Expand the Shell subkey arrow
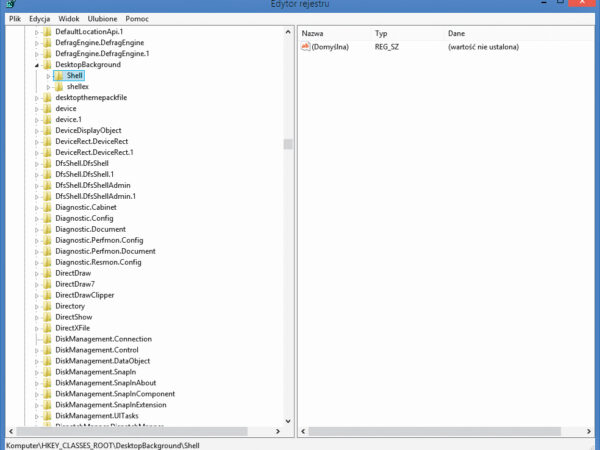Viewport: 600px width, 450px height. tap(48, 76)
